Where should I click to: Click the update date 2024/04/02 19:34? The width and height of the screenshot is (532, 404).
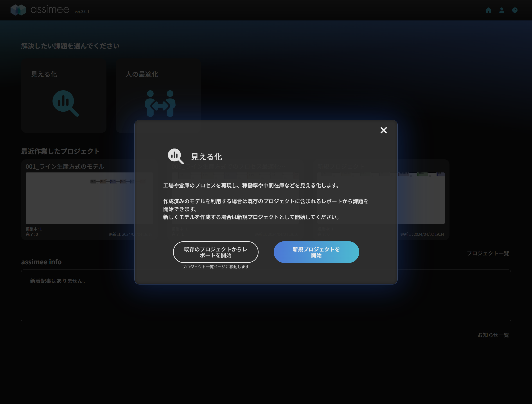click(x=422, y=234)
